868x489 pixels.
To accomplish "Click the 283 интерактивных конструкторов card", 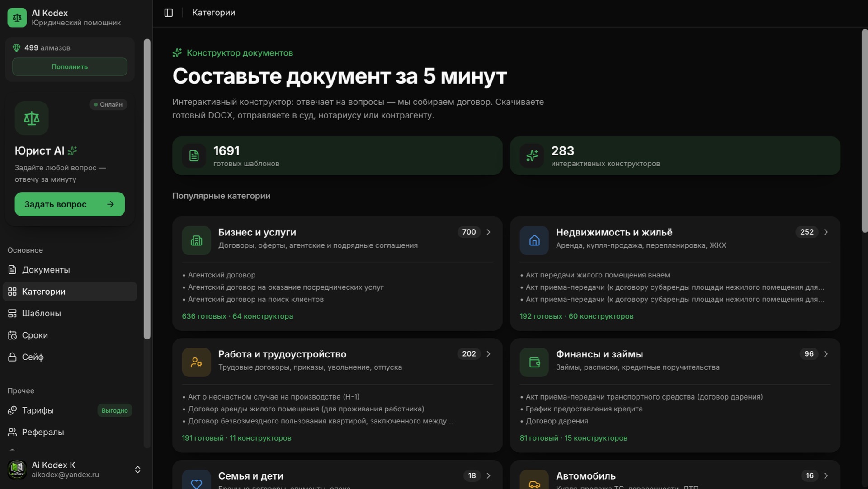I will coord(675,156).
